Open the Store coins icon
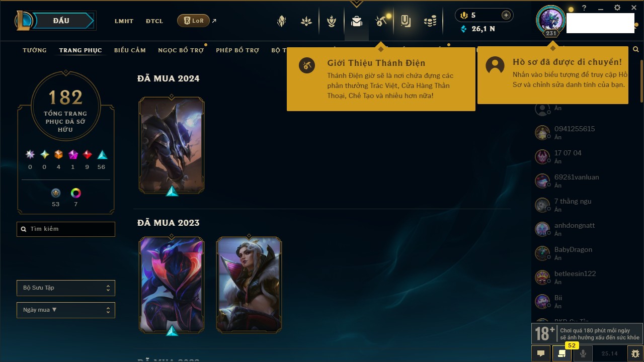 point(430,21)
